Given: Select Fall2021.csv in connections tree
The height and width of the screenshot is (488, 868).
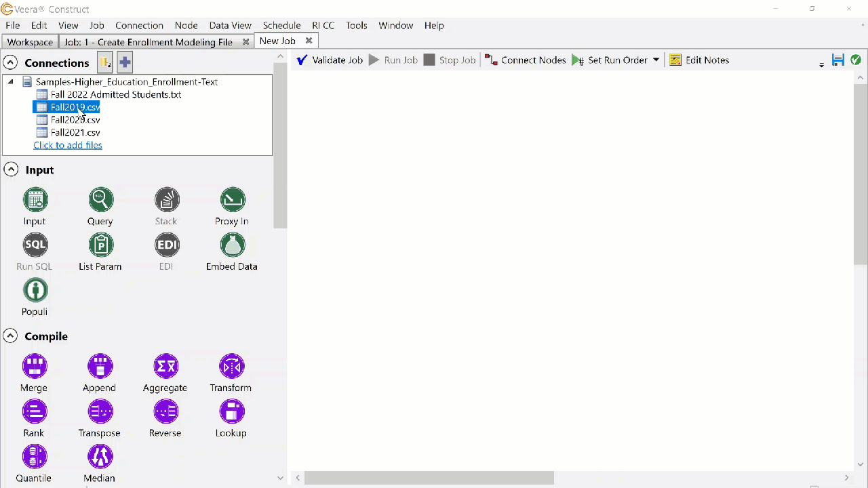Looking at the screenshot, I should [75, 132].
